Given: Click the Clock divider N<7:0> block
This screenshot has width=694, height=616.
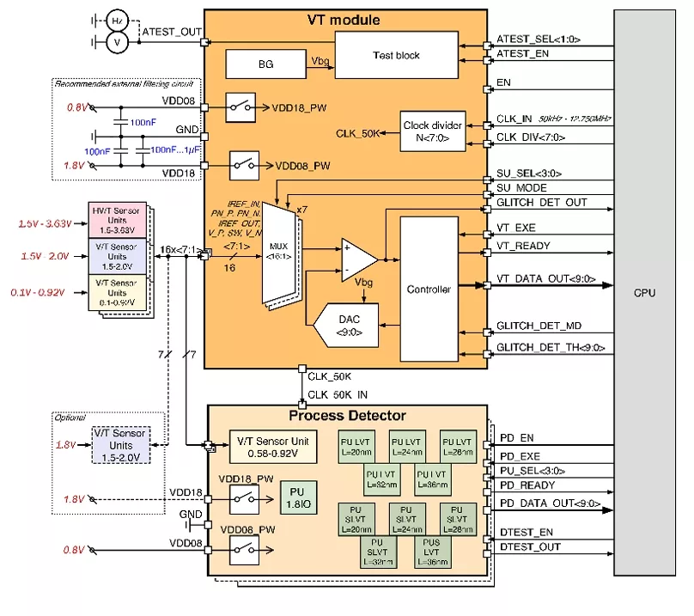Looking at the screenshot, I should tap(433, 131).
